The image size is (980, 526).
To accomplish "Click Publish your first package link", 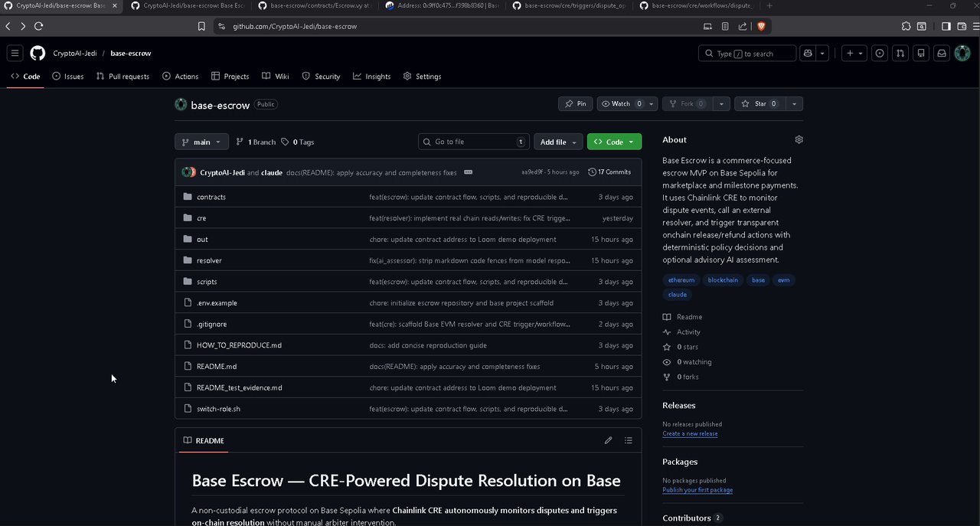I will 697,490.
